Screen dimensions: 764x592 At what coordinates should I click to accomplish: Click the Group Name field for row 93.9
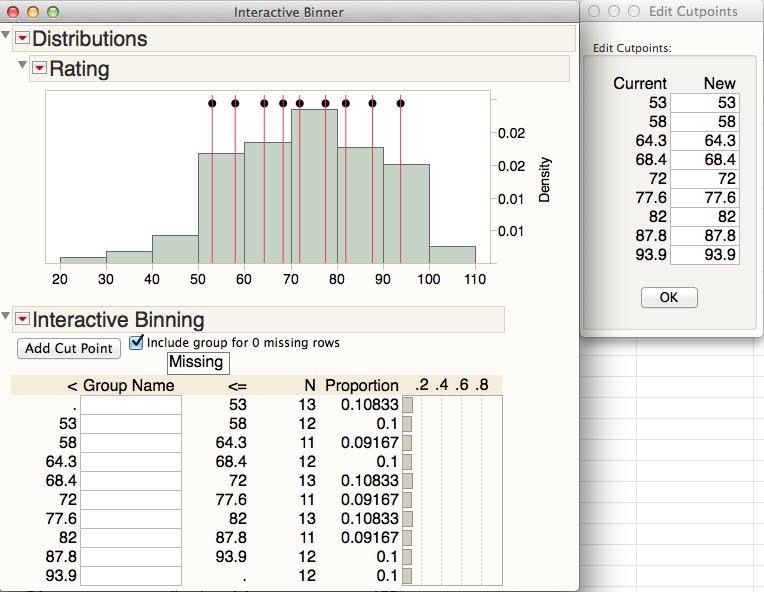point(131,576)
